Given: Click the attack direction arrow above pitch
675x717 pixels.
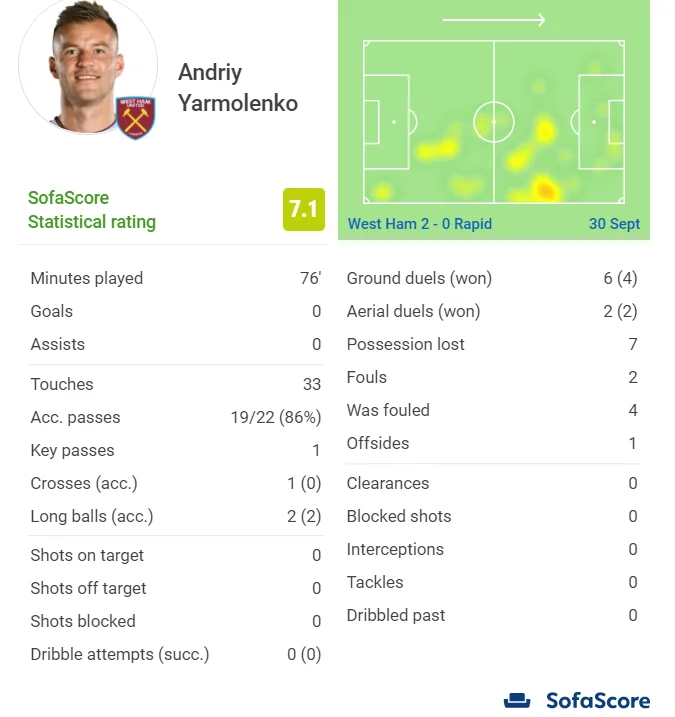Looking at the screenshot, I should click(x=493, y=20).
